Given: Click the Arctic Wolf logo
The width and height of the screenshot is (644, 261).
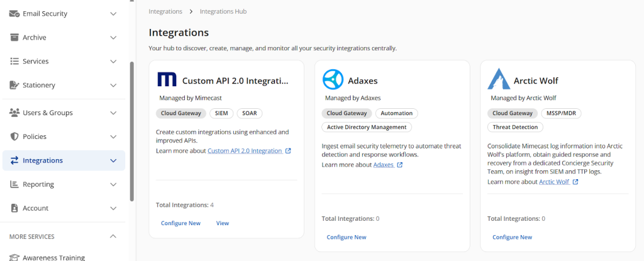Looking at the screenshot, I should pos(499,79).
